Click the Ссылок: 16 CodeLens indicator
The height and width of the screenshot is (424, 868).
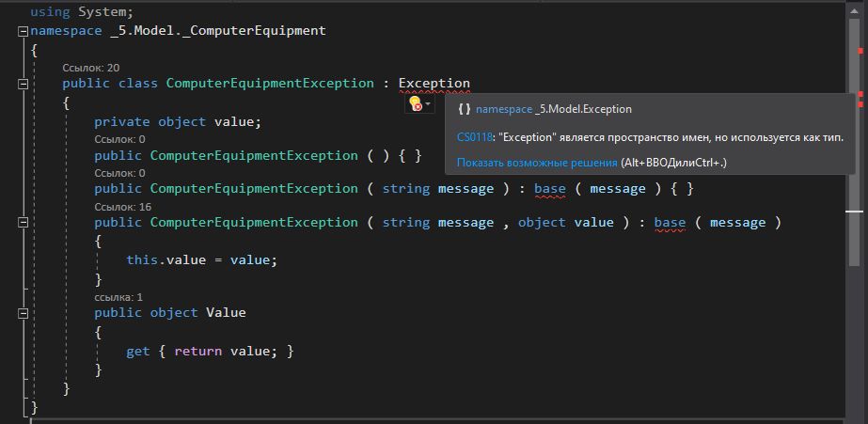coord(123,207)
